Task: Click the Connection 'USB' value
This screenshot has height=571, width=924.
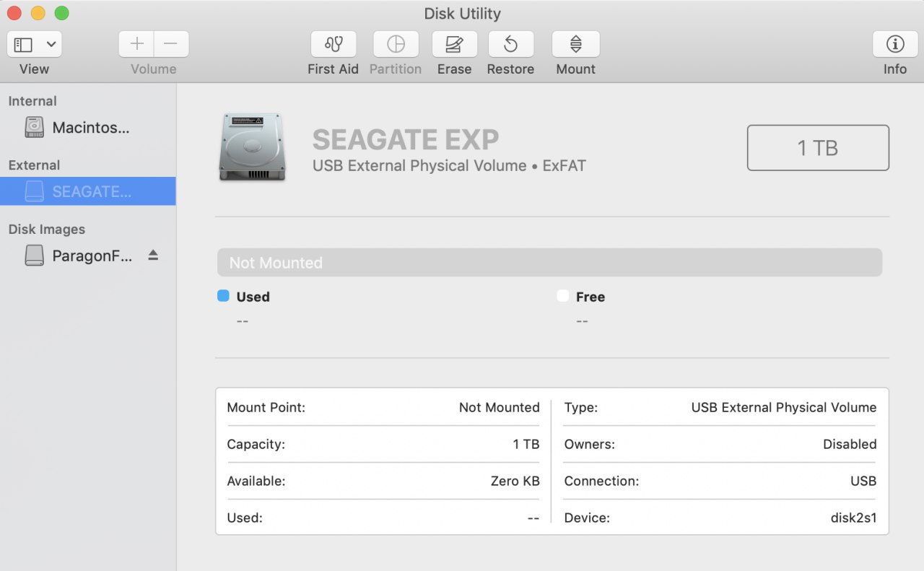Action: (x=863, y=481)
